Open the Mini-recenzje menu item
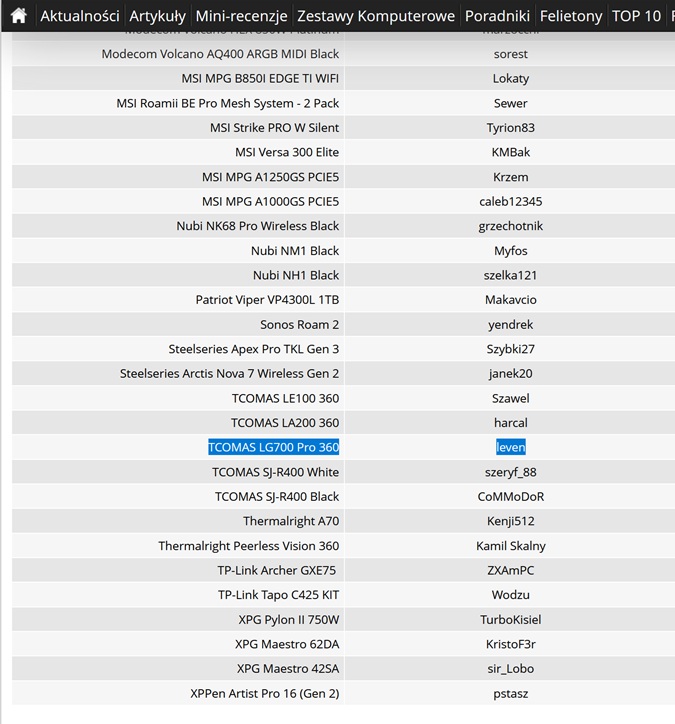This screenshot has width=675, height=724. (x=241, y=16)
